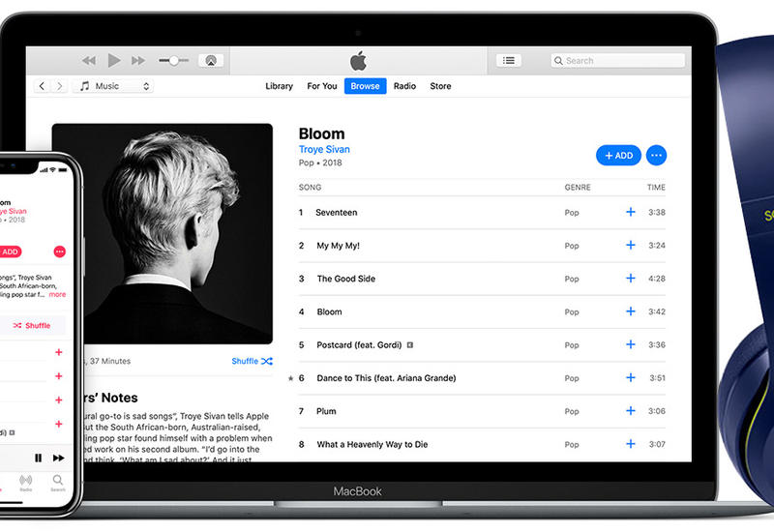Screen dimensions: 774x532
Task: Add The Good Side with its plus icon
Action: (631, 279)
